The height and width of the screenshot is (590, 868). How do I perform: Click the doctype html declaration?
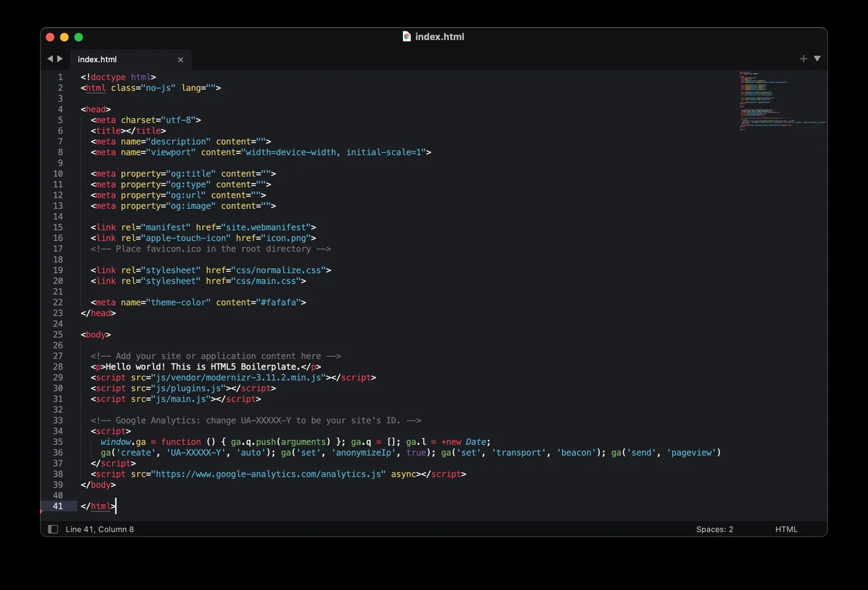[119, 77]
